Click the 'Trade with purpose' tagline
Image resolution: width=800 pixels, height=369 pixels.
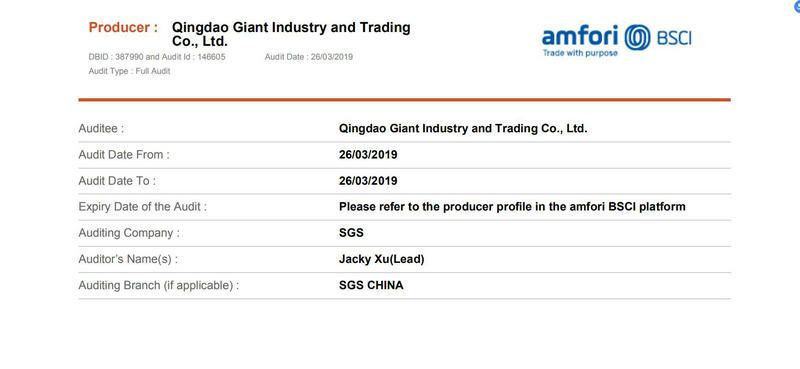[x=580, y=53]
